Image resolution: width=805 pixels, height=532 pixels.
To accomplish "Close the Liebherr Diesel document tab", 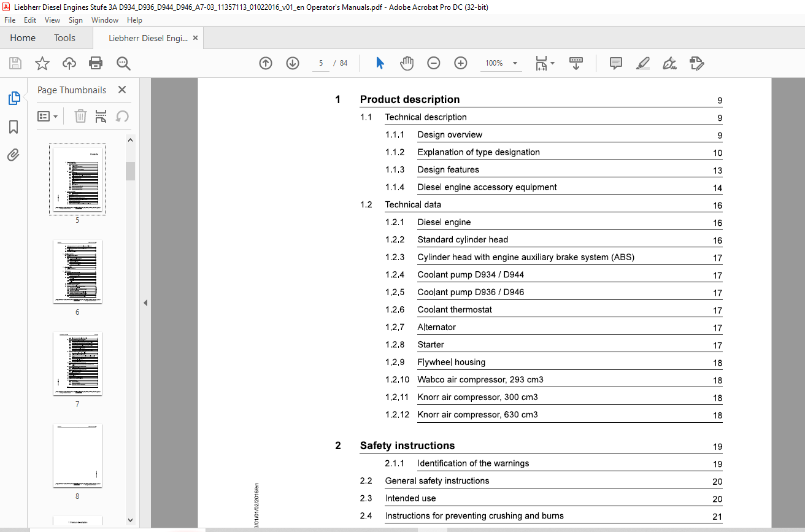I will point(196,38).
